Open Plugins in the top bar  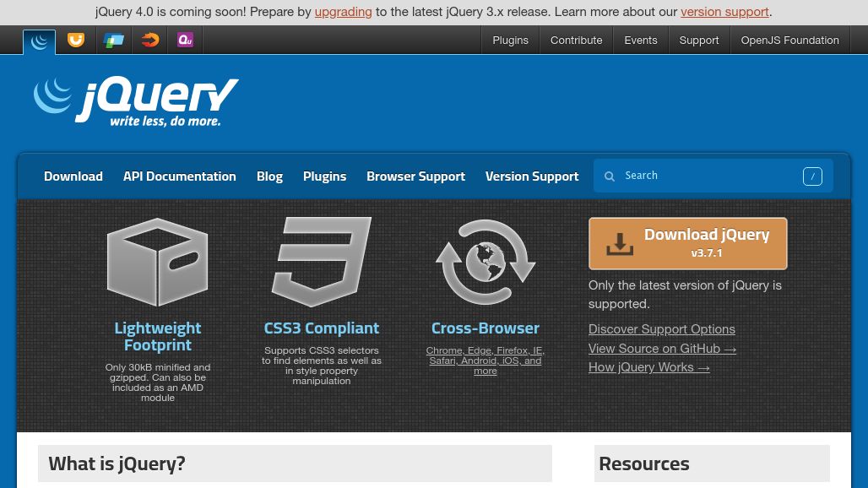click(x=510, y=41)
